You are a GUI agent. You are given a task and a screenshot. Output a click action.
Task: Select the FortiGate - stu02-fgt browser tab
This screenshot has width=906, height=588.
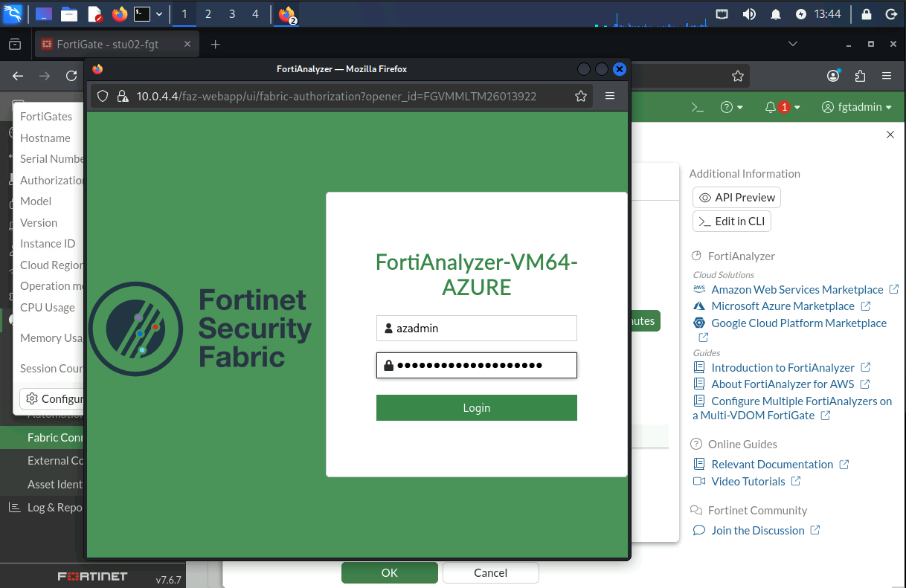point(116,45)
